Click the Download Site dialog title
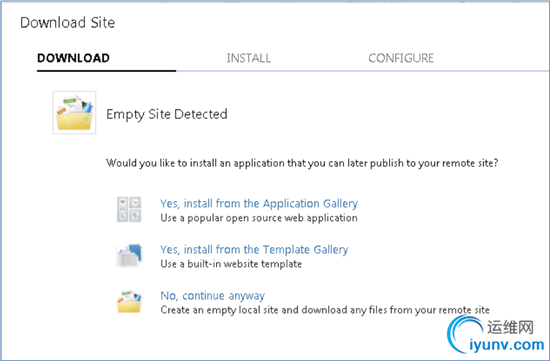This screenshot has height=361, width=550. coord(68,22)
